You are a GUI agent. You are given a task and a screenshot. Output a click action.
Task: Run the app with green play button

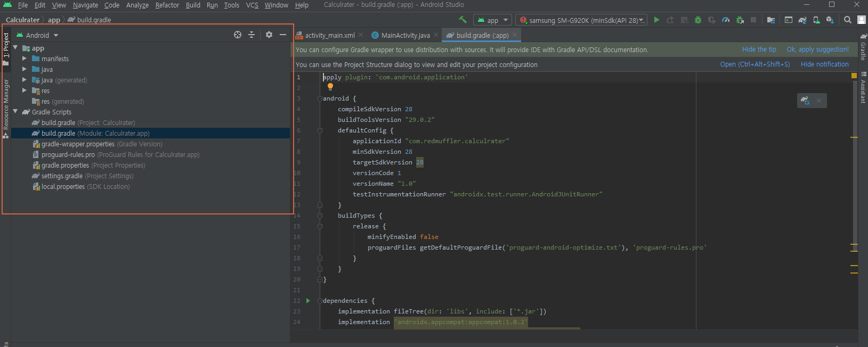pos(656,20)
